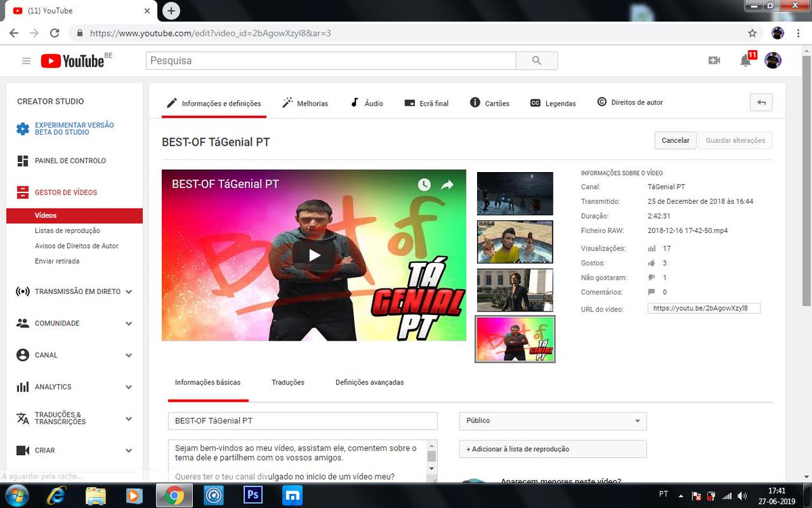Open the Direitos de autor tab
This screenshot has height=508, width=812.
click(630, 102)
